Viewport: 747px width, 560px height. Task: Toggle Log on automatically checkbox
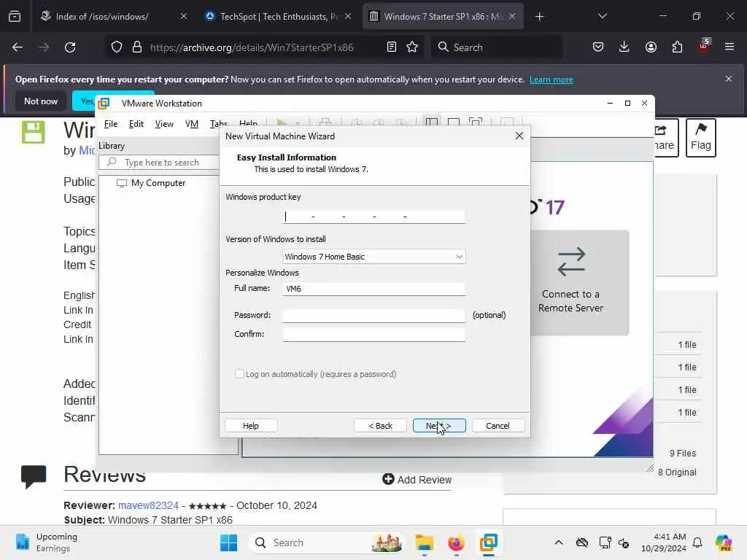239,374
